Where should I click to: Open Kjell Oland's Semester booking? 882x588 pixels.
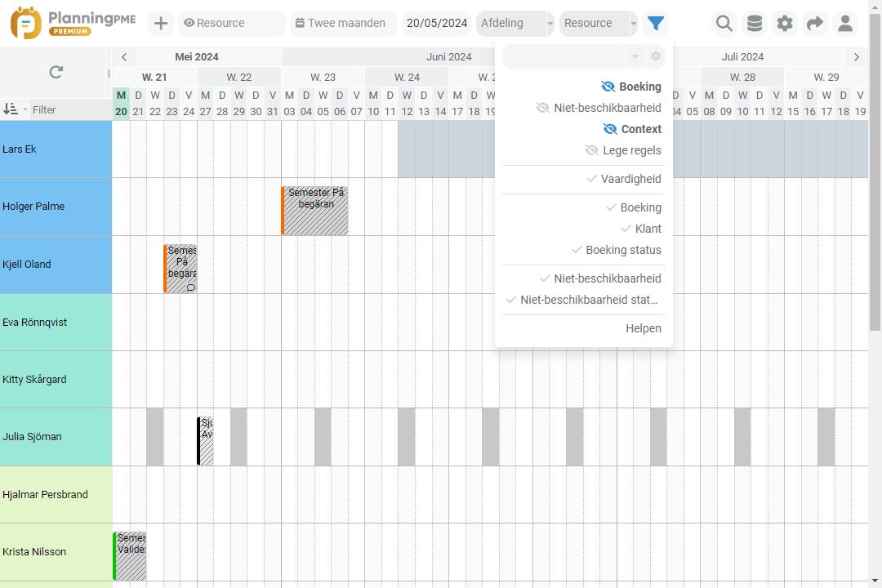tap(180, 269)
